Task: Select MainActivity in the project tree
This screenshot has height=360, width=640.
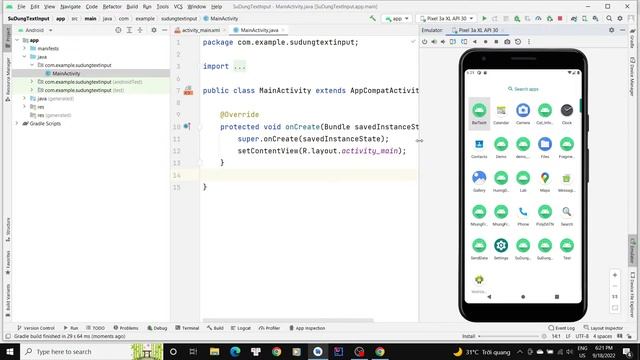Action: [x=66, y=73]
